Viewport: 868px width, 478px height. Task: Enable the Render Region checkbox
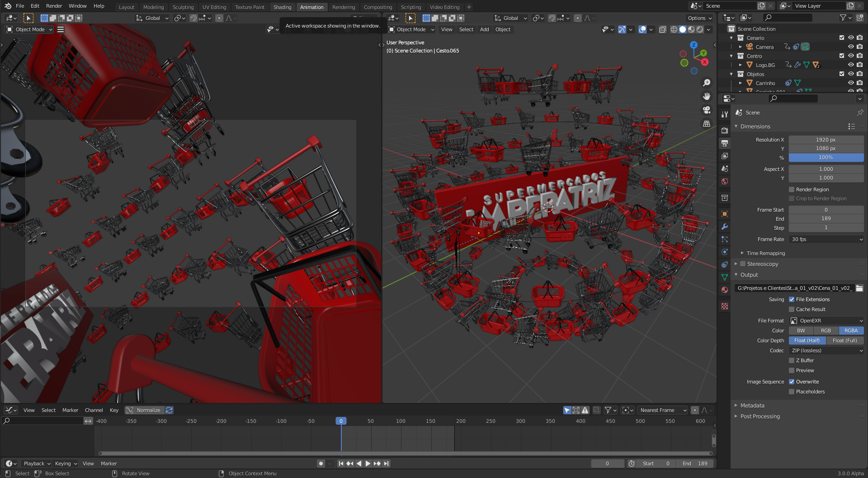point(792,189)
